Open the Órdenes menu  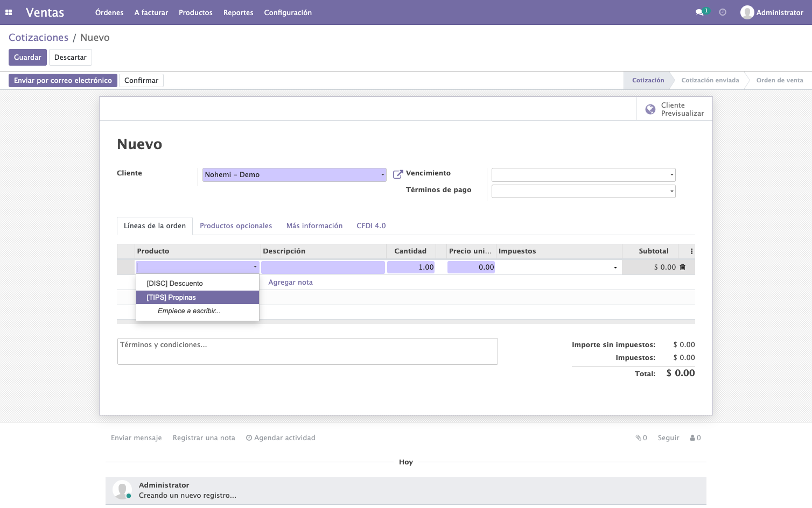pyautogui.click(x=109, y=12)
